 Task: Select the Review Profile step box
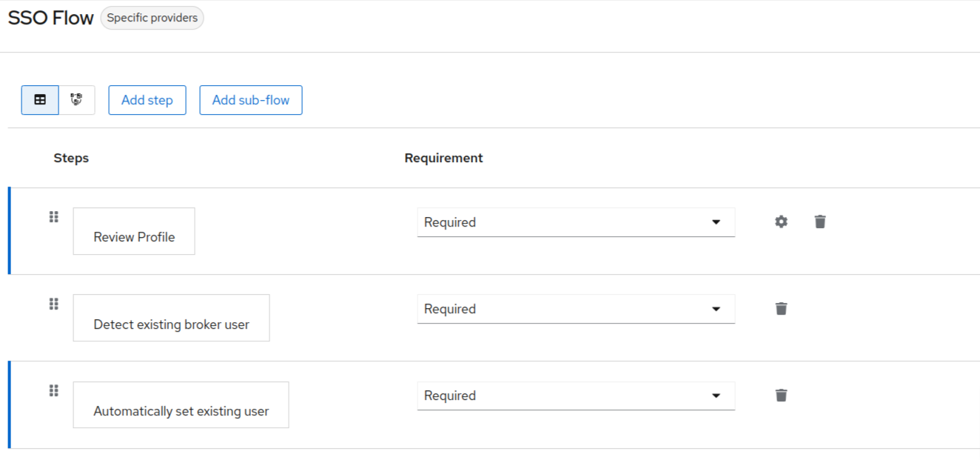134,232
